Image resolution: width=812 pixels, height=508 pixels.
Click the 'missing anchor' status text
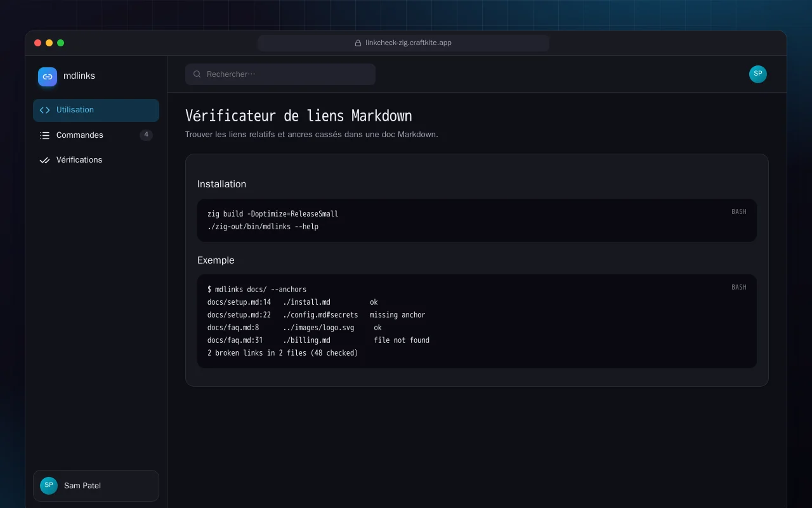(x=398, y=315)
